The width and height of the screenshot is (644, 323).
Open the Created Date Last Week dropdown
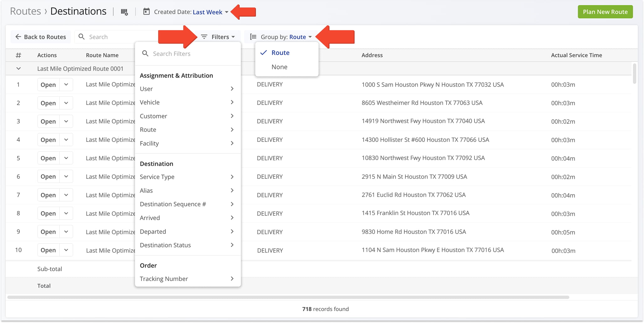tap(210, 12)
